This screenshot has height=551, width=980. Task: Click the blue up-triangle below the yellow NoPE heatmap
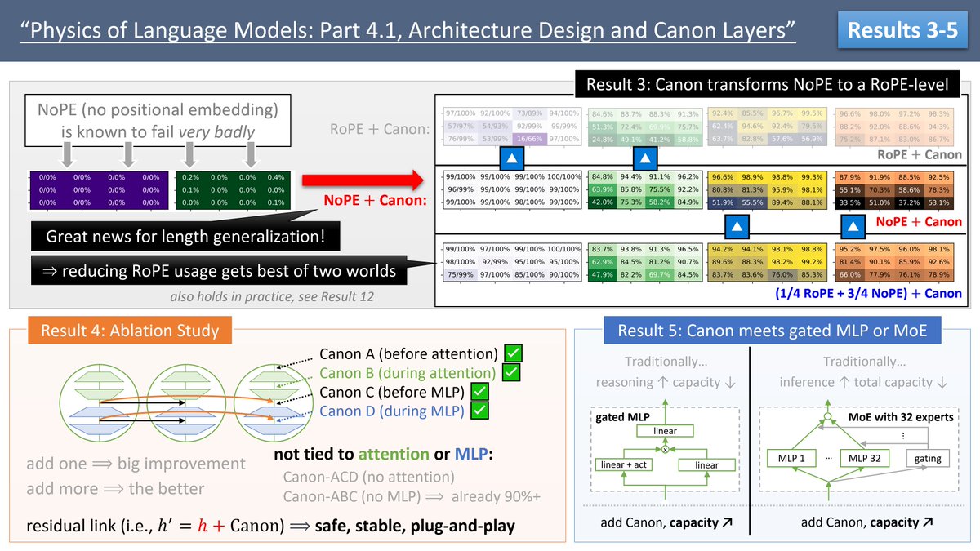pos(736,224)
